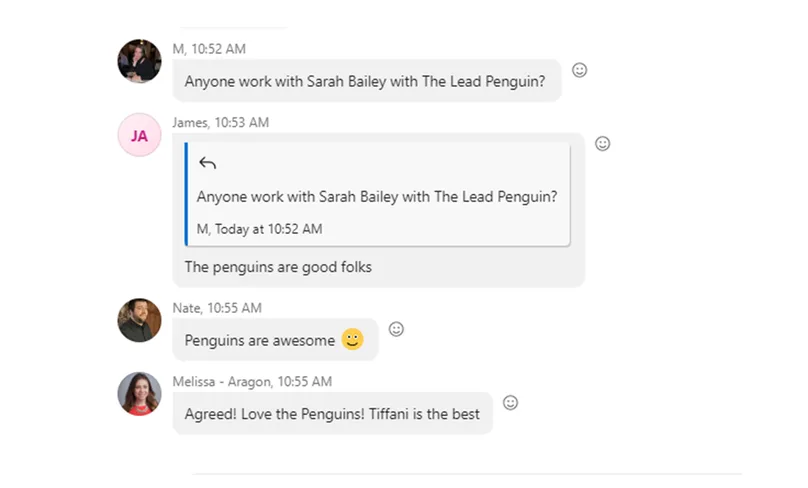This screenshot has width=808, height=488.
Task: React to James's quoted reply message
Action: point(602,143)
